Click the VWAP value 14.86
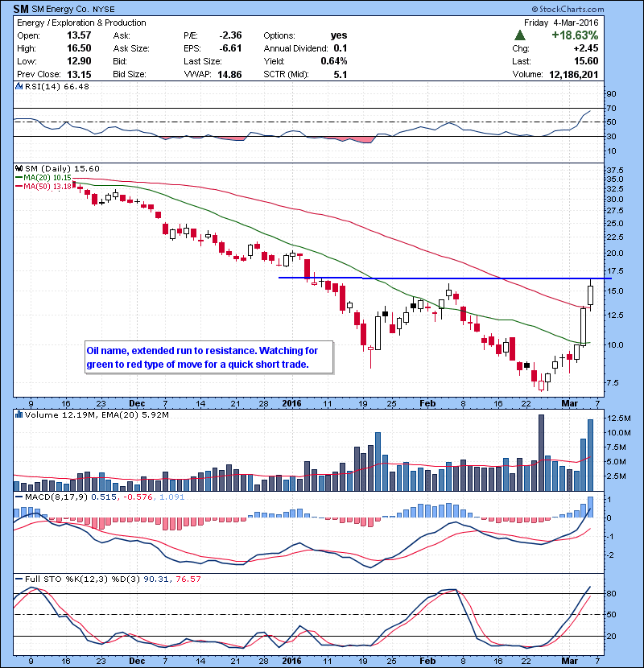Screen dimensions: 644x668 229,75
